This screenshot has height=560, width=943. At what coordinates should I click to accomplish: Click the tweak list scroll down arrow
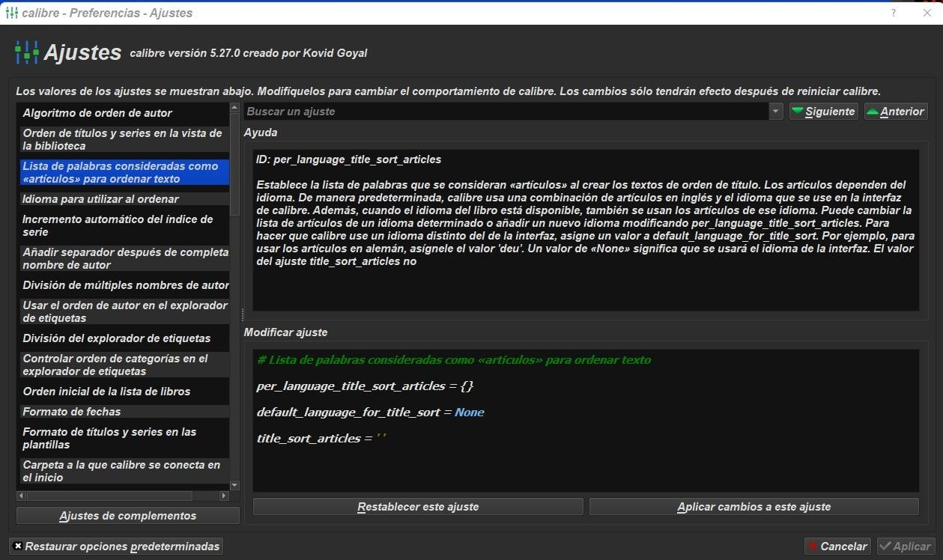pos(234,485)
